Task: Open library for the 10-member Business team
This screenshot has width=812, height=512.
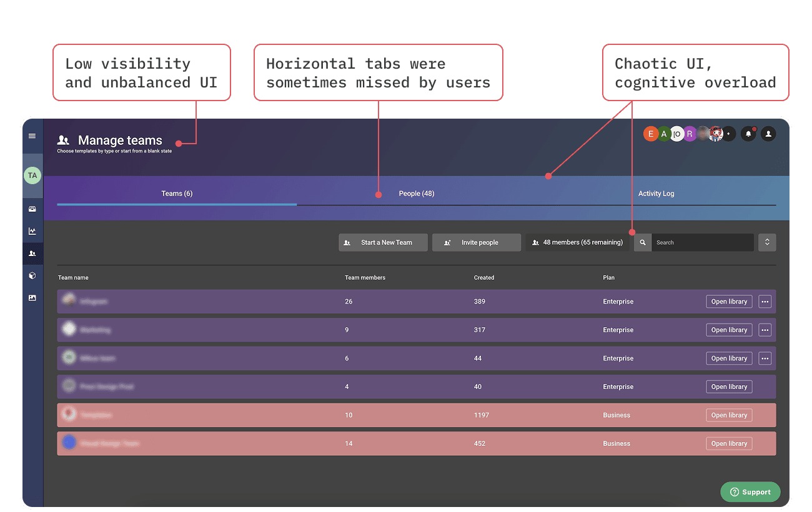Action: coord(729,415)
